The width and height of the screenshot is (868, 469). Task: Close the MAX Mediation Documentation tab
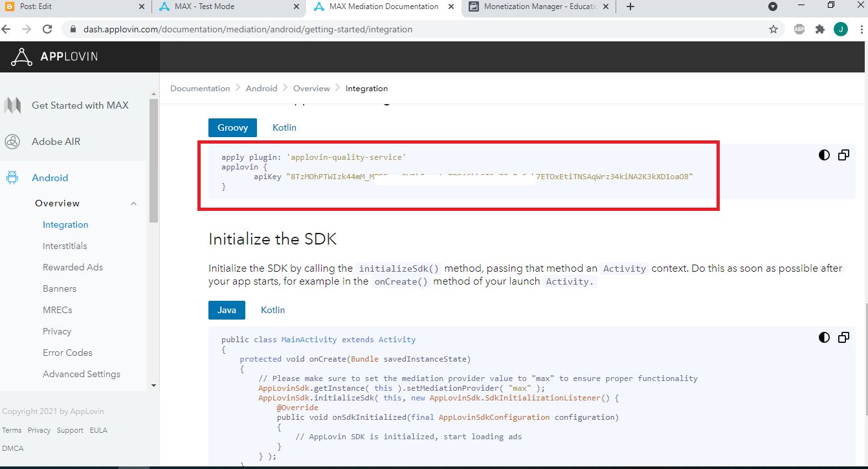tap(451, 6)
